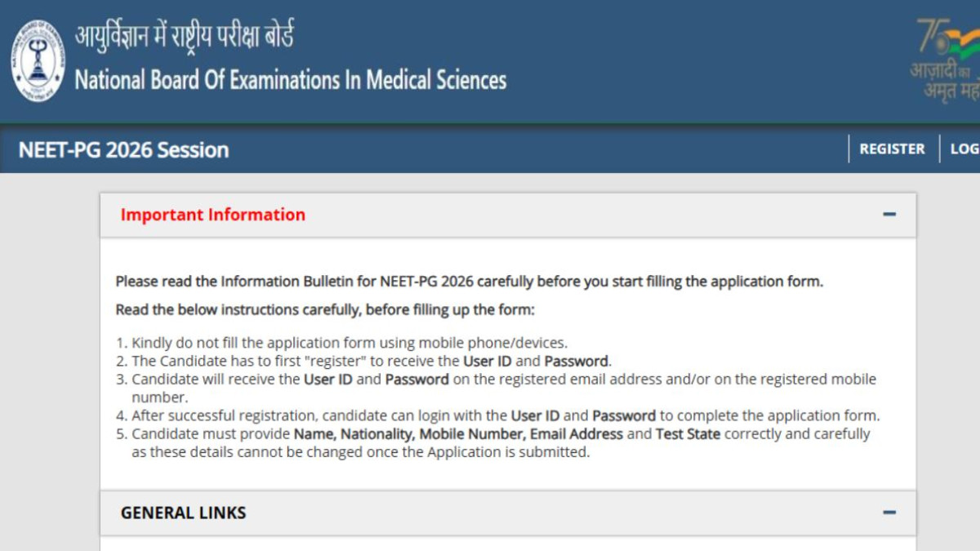Click the NEET-PG 2026 Session heading
Screen dimensions: 980x551
[123, 149]
